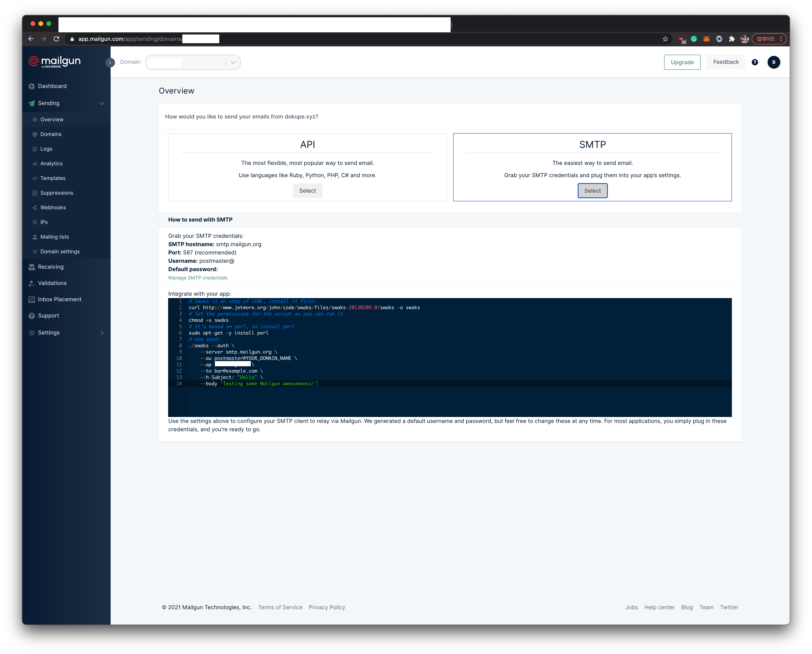Collapse the sidebar with round arrow button
Viewport: 812px width, 654px height.
110,63
